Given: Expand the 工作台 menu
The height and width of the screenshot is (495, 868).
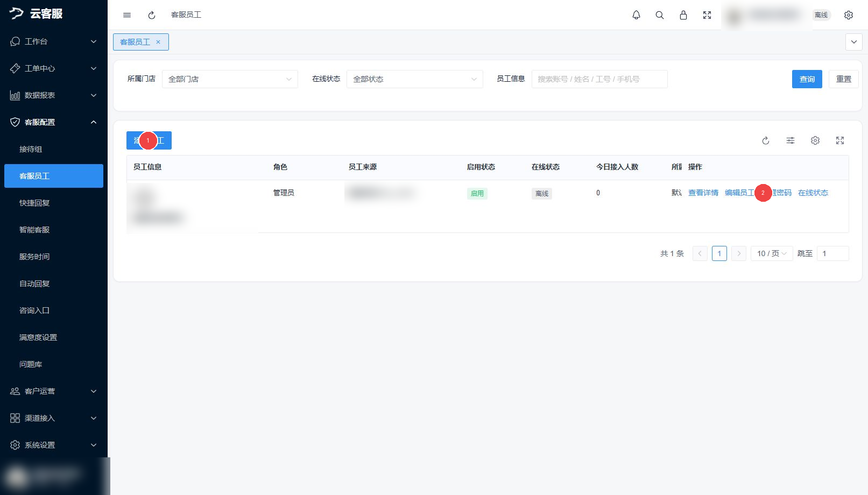Looking at the screenshot, I should (x=54, y=41).
